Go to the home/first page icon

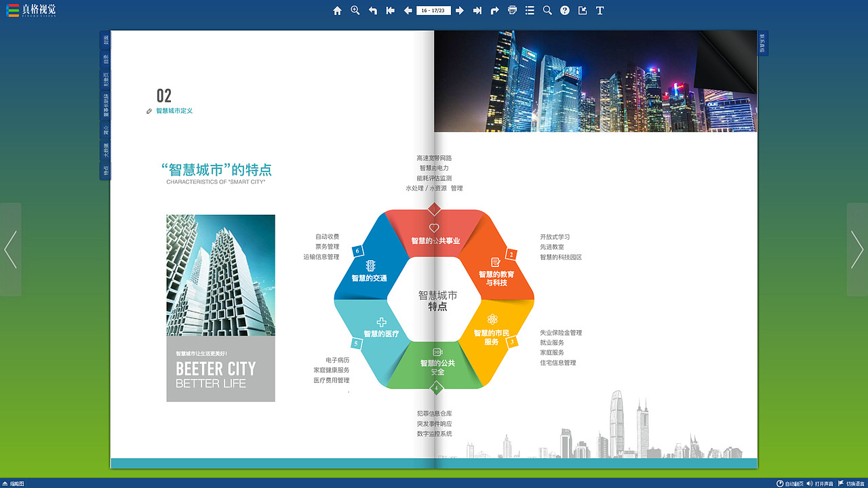click(x=337, y=10)
